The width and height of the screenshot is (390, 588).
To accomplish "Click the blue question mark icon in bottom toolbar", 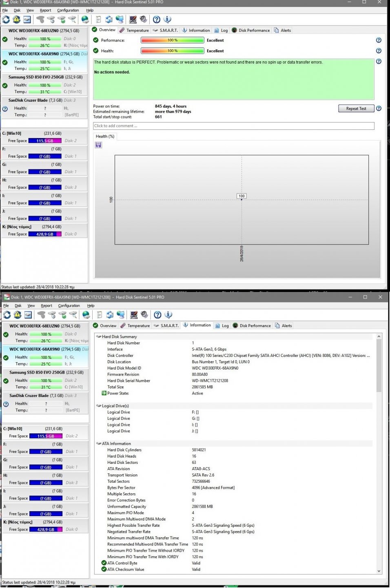I will (x=157, y=315).
